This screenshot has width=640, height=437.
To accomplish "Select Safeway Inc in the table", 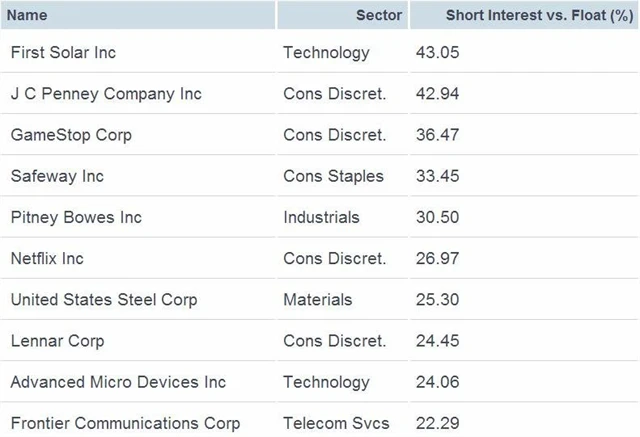I will (x=57, y=176).
